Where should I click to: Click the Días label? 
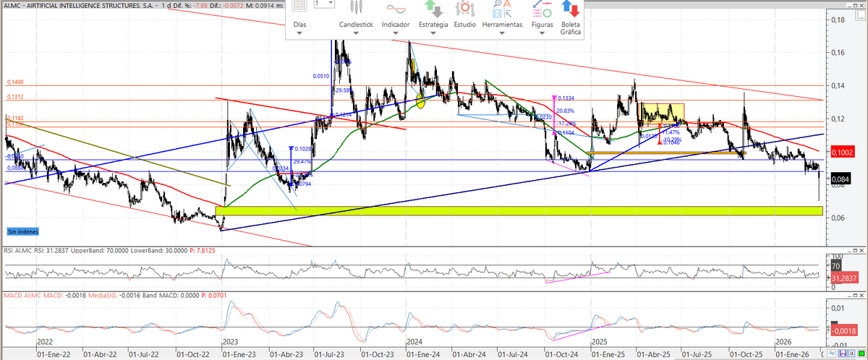tap(300, 25)
